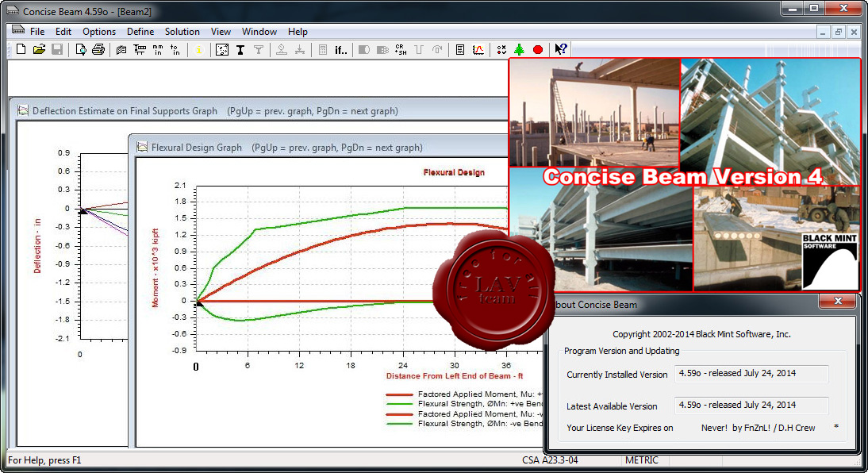Click the 'CSA A23.3-04' status bar code
This screenshot has width=868, height=473.
[550, 460]
